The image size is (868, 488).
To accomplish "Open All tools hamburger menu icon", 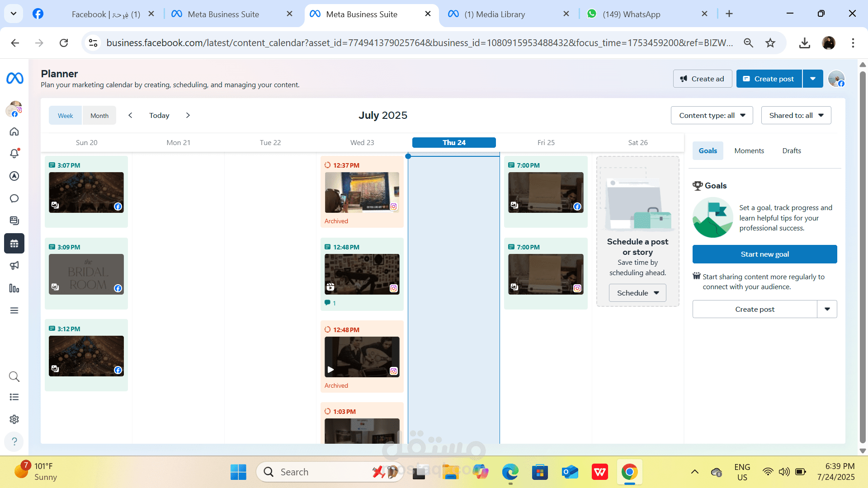I will (x=14, y=310).
